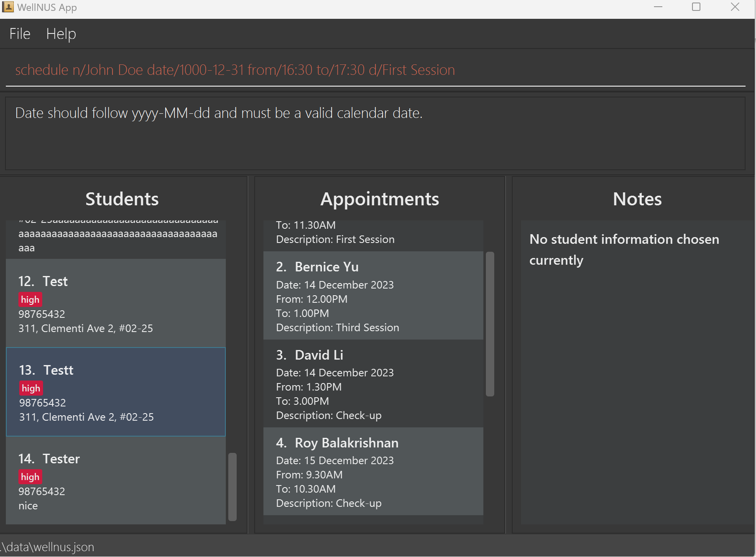756x557 pixels.
Task: Minimize the WellNUS App window
Action: point(658,7)
